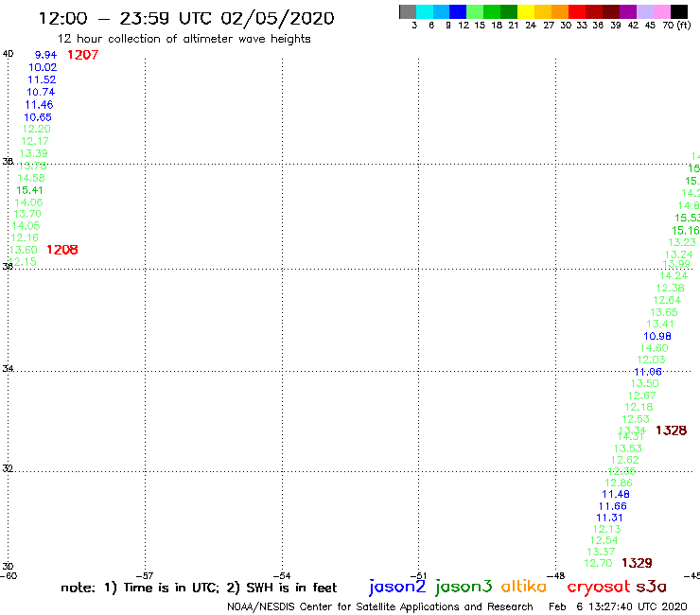This screenshot has height=615, width=700.
Task: Click wave height value 12.36
Action: pyautogui.click(x=670, y=288)
